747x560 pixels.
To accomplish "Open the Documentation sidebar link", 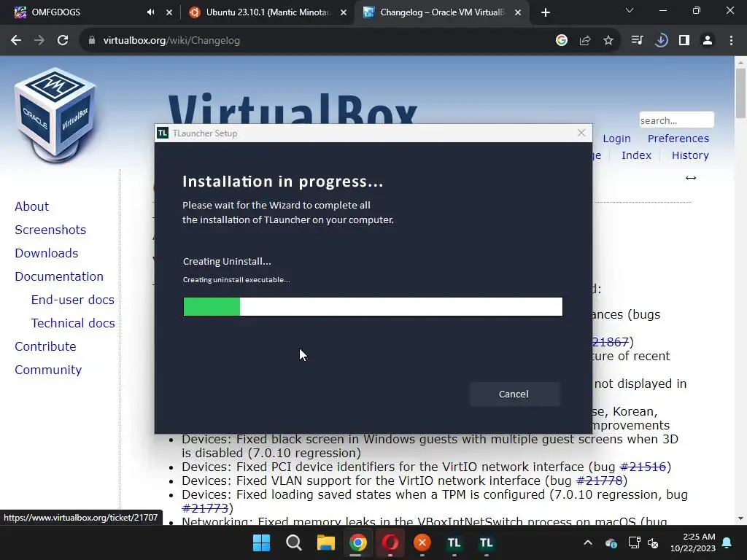I will pos(59,276).
